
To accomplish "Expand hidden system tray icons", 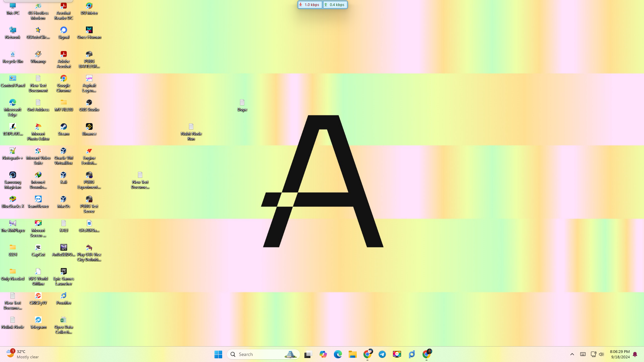I will (x=572, y=354).
